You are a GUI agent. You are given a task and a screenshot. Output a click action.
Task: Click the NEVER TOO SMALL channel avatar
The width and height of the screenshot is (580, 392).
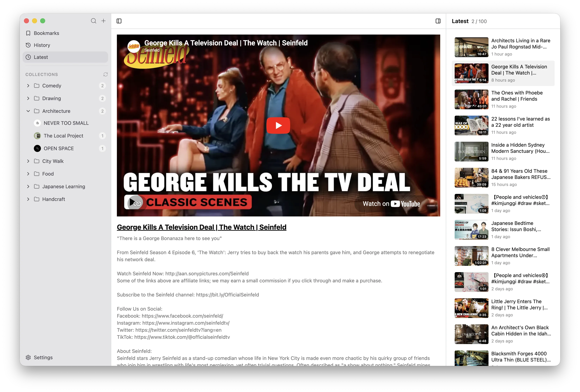pos(37,123)
